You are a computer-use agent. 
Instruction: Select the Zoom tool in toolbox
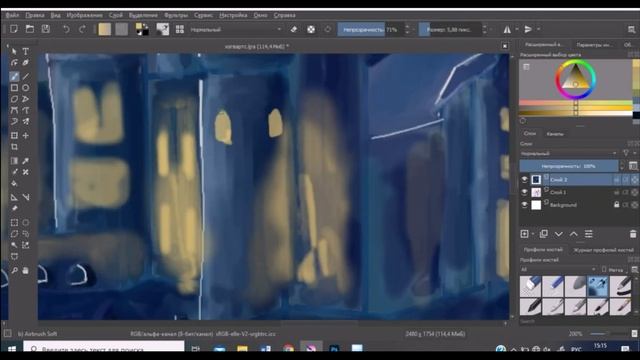pyautogui.click(x=14, y=270)
